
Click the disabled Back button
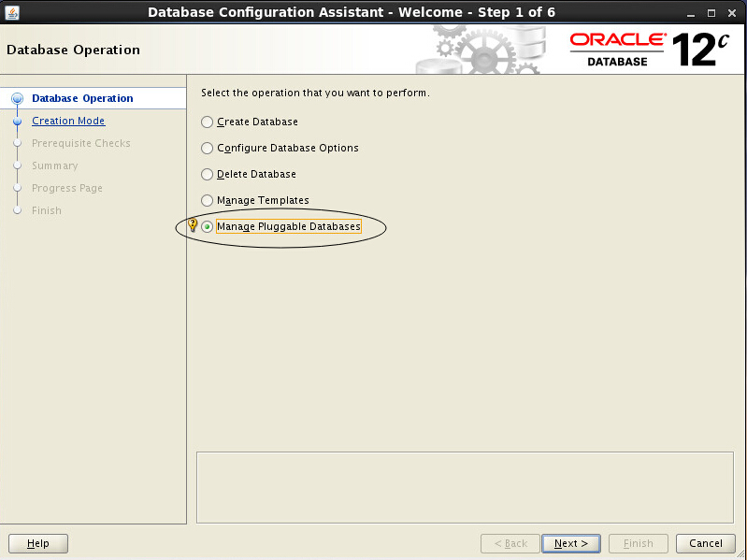[x=510, y=543]
